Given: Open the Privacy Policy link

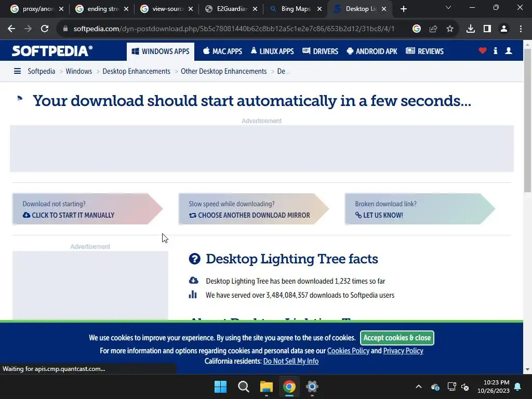Looking at the screenshot, I should 403,351.
